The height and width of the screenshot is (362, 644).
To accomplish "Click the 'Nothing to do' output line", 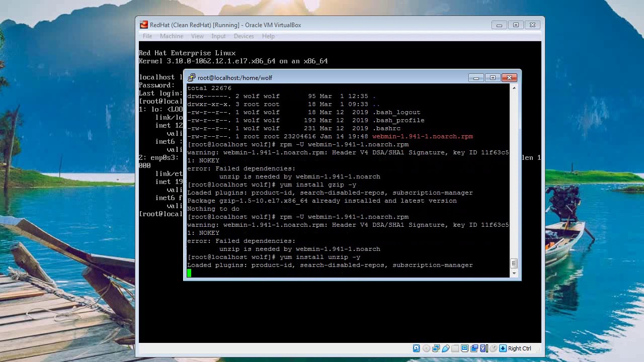I will coord(213,209).
